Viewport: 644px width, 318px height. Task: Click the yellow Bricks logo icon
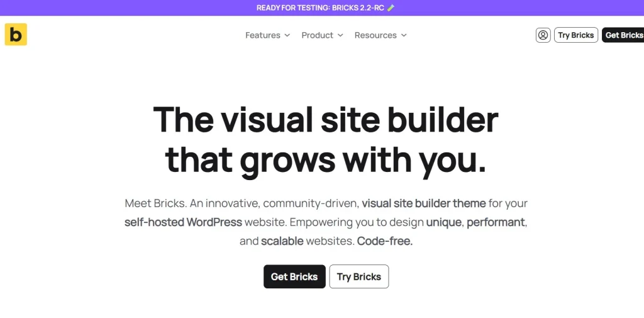pyautogui.click(x=16, y=35)
